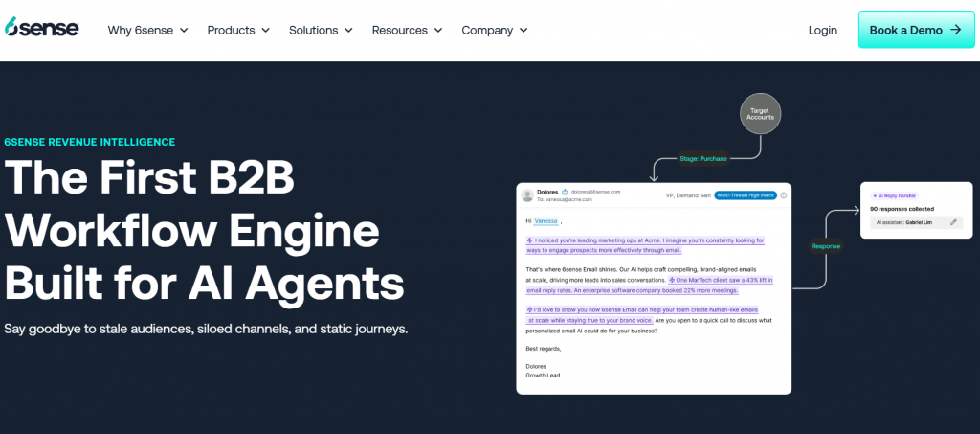This screenshot has height=434, width=980.
Task: Click the 'Growth Lead' signature text
Action: [543, 376]
